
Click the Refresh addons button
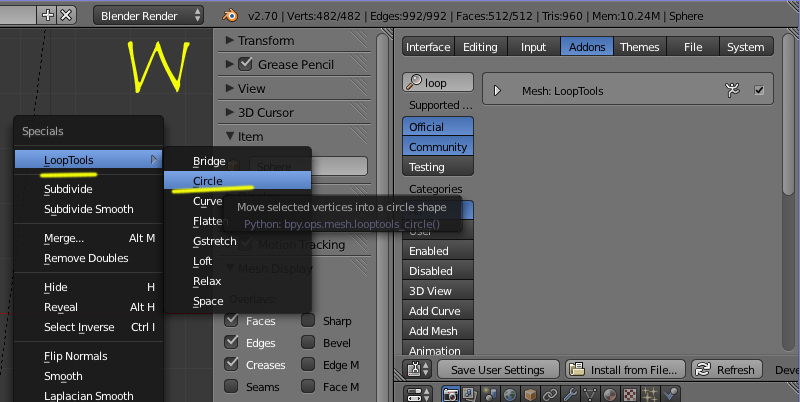click(x=727, y=369)
